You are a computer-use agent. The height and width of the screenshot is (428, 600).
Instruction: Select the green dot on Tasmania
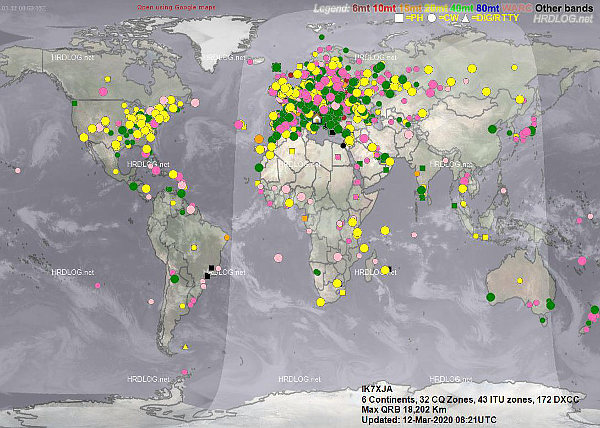[x=543, y=321]
